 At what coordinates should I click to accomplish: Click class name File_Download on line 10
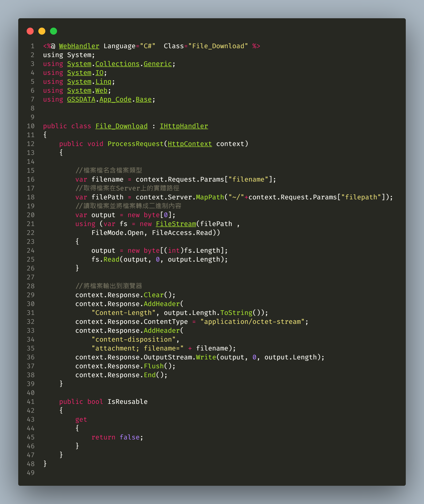tap(121, 126)
